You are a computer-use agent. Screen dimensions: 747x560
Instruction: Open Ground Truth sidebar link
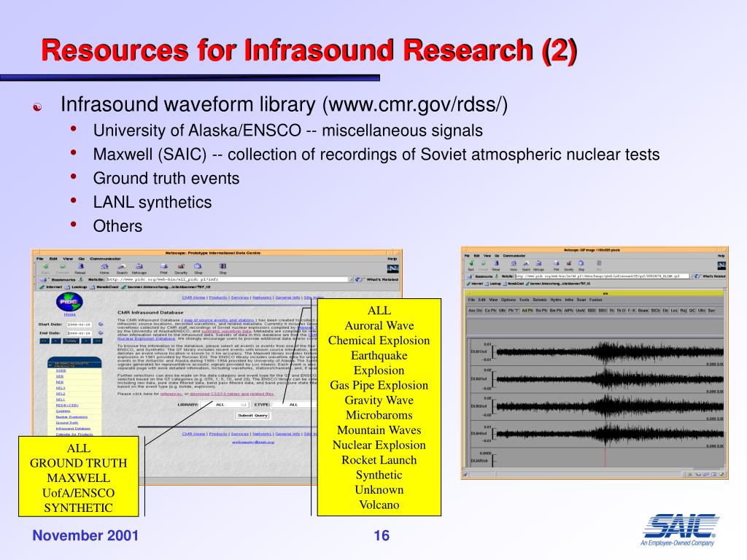67,423
